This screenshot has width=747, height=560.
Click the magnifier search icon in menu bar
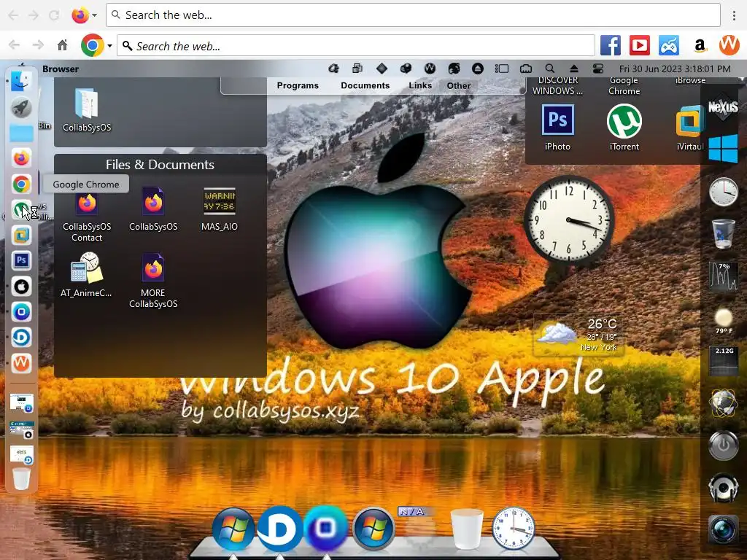click(549, 69)
